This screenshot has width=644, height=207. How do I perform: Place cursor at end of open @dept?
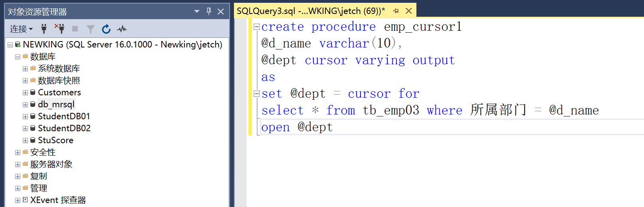click(x=333, y=127)
